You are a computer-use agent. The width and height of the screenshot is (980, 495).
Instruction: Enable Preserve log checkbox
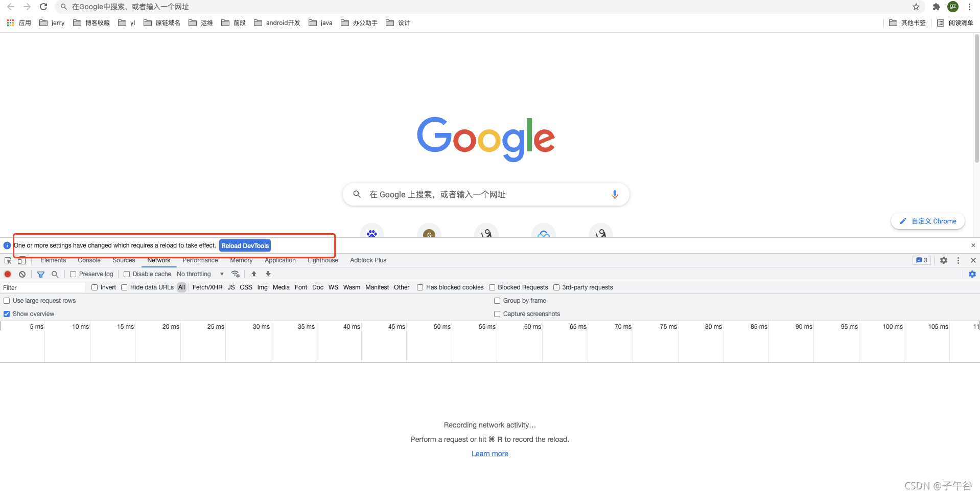point(73,274)
